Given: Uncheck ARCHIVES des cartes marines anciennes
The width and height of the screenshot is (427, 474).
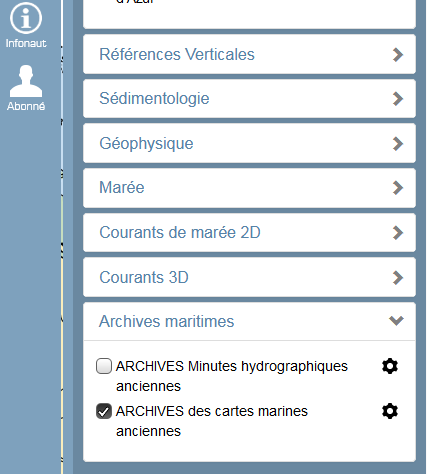Looking at the screenshot, I should pos(104,411).
